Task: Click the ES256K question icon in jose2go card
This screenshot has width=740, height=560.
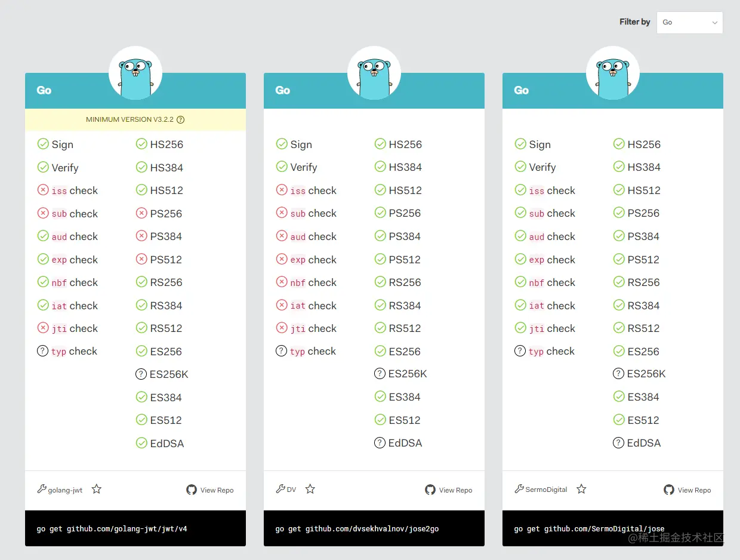Action: pyautogui.click(x=380, y=374)
